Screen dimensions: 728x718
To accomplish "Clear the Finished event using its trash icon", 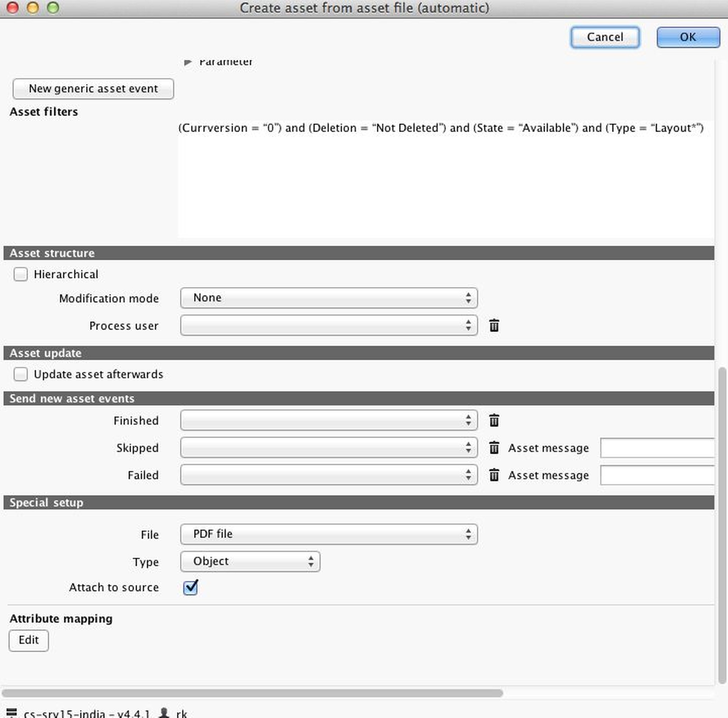I will [x=494, y=421].
